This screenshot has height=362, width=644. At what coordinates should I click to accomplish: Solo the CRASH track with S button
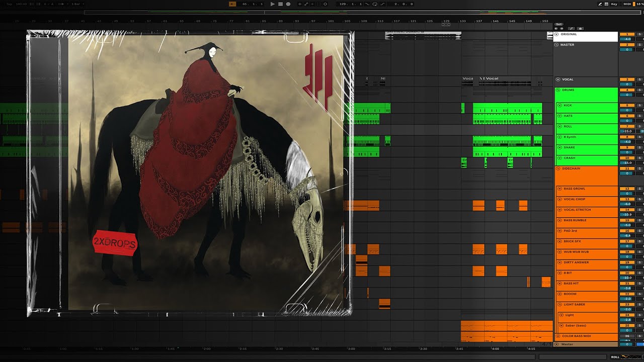[639, 158]
